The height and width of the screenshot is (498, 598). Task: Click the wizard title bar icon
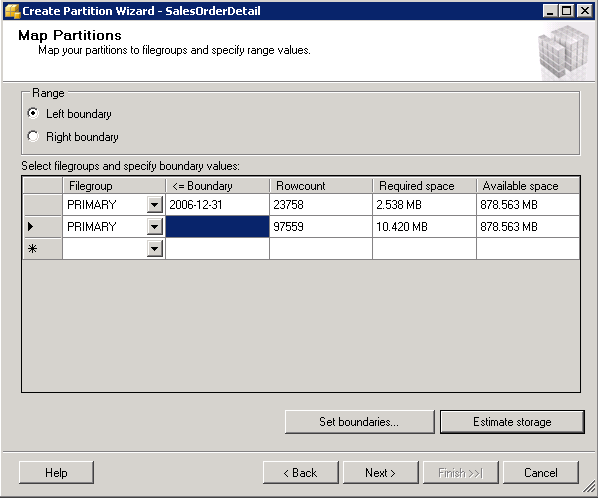pyautogui.click(x=12, y=11)
